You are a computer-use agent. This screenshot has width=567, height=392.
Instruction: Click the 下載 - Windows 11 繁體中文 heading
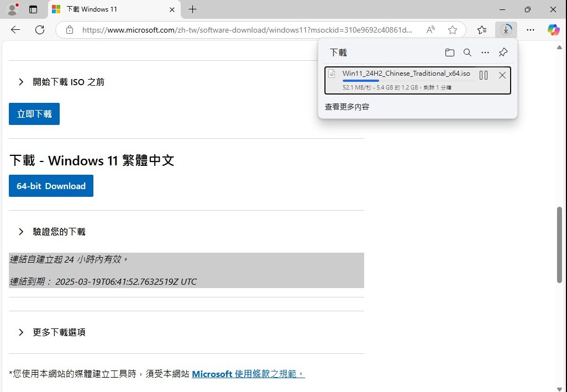[x=92, y=160]
